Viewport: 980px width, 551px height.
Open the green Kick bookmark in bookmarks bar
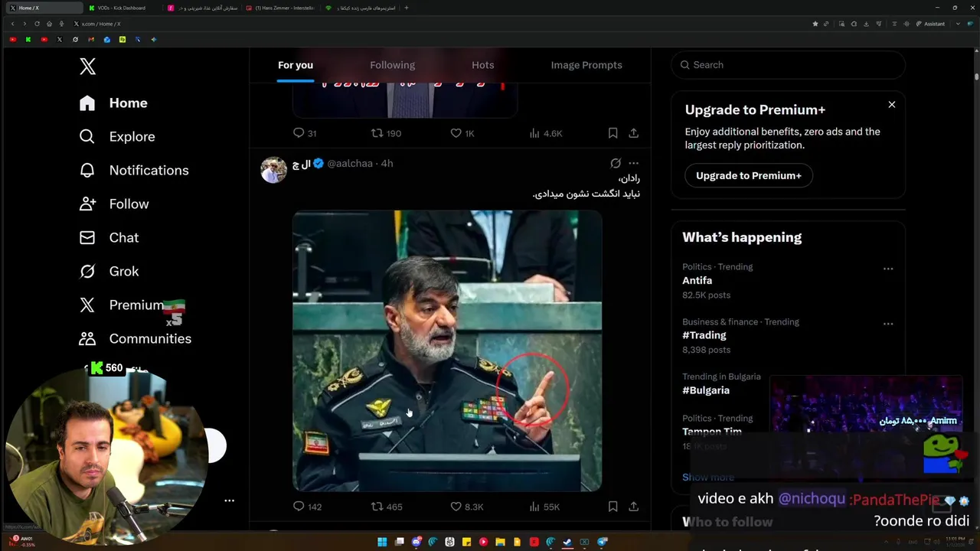[x=28, y=39]
